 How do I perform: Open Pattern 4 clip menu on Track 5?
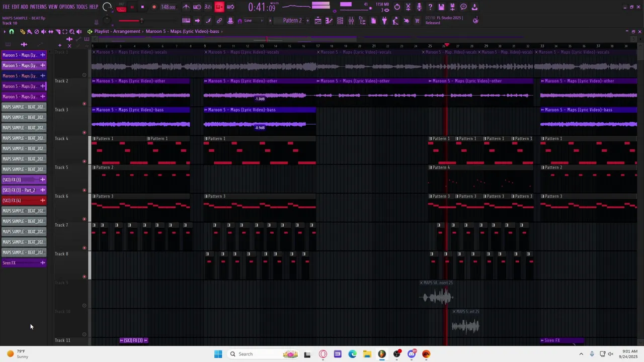431,167
